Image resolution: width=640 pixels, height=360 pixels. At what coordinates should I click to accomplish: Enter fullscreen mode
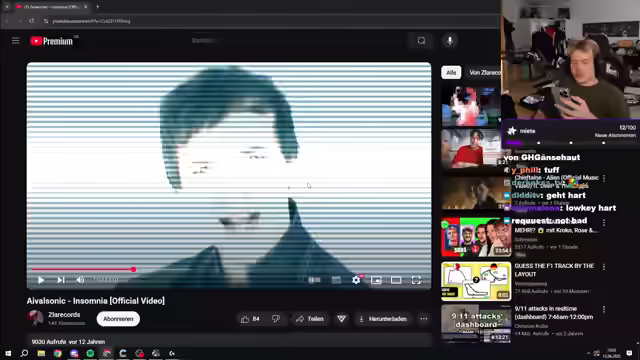pos(416,280)
